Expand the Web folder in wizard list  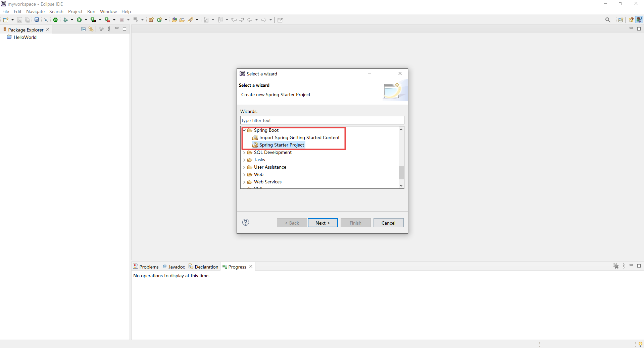point(244,174)
